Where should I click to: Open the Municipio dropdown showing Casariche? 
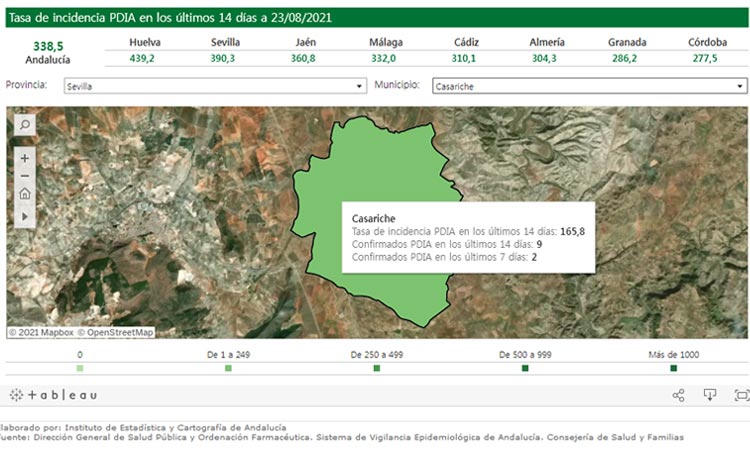point(590,87)
